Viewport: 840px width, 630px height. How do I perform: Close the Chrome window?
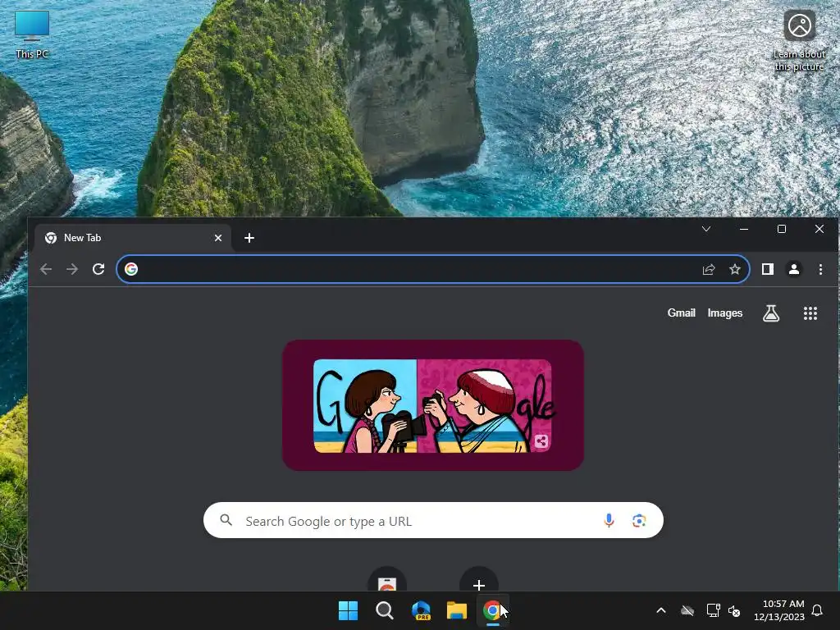tap(819, 230)
